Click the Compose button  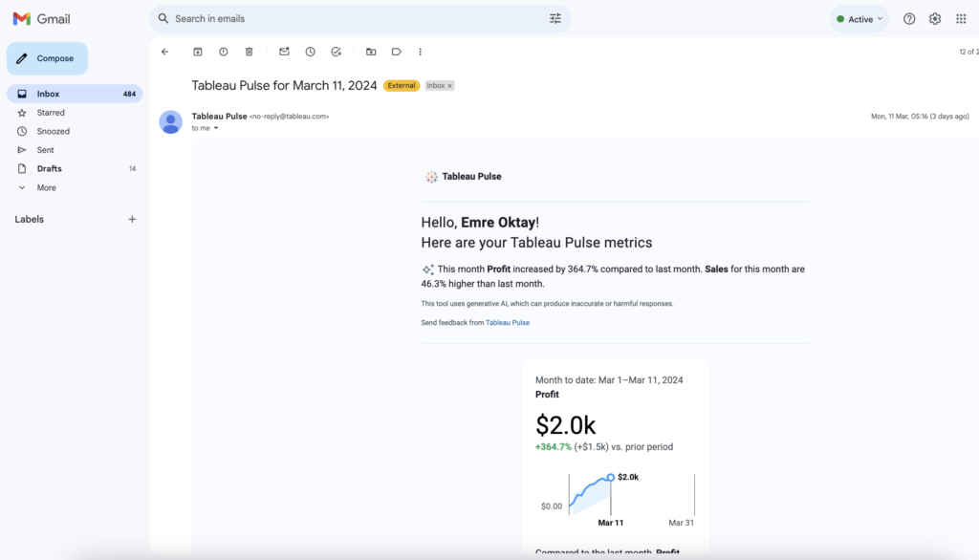[47, 58]
